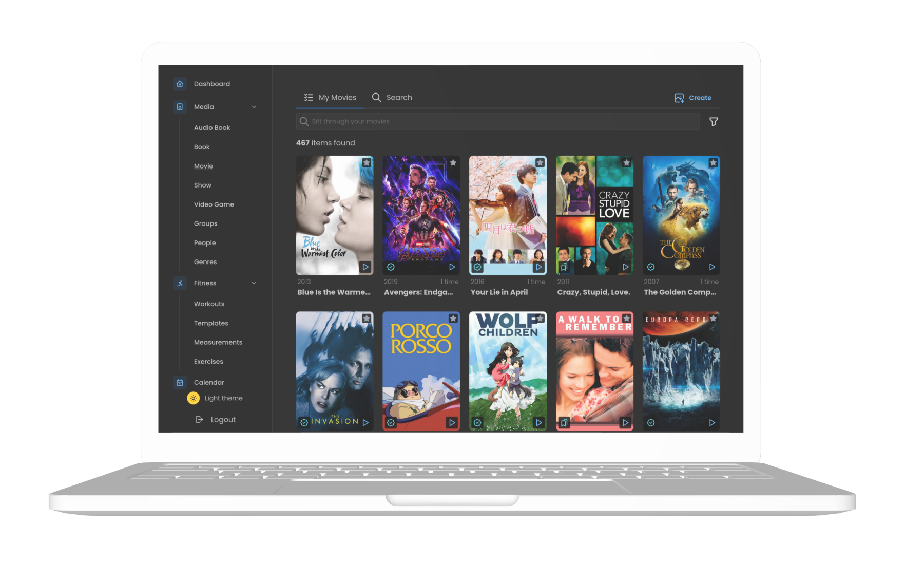Click bookmark badge on Crazy, Stupid, Love
This screenshot has width=924, height=561.
(x=564, y=267)
